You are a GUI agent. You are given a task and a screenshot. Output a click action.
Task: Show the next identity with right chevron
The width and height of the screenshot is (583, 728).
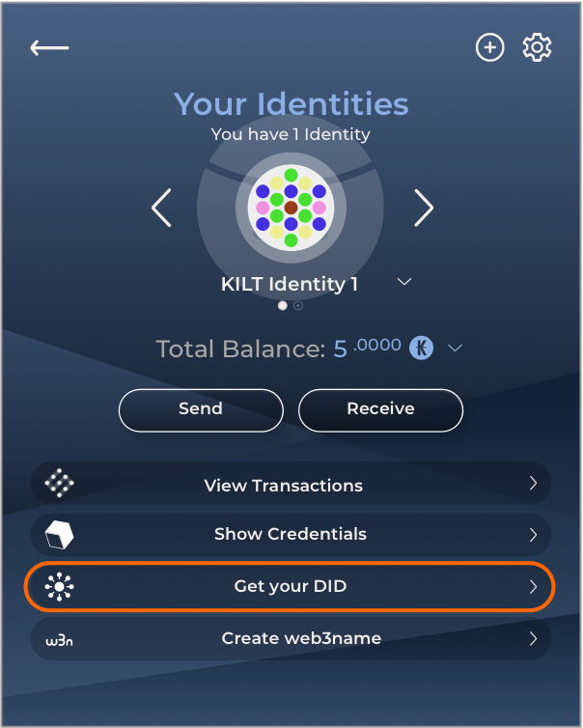[x=424, y=208]
